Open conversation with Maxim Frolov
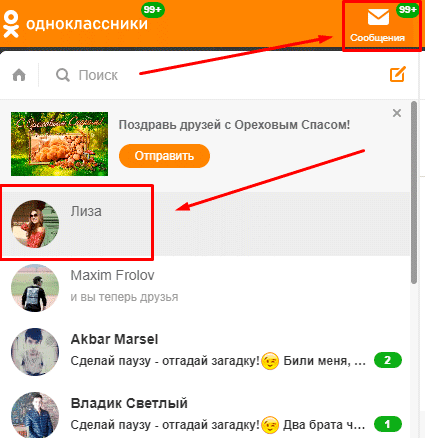Screen dimensions: 425x438 pos(205,288)
